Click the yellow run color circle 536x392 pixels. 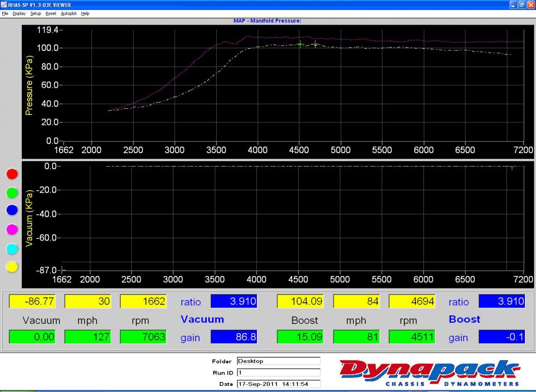pyautogui.click(x=12, y=267)
